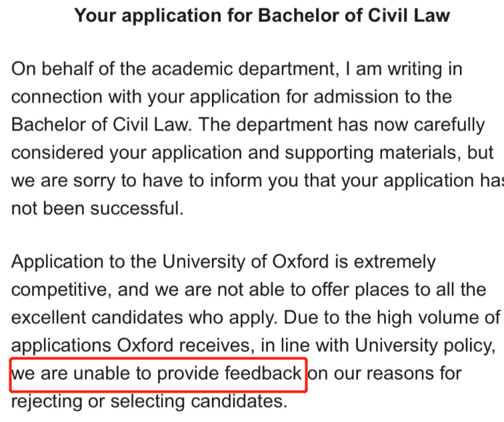Click "applications Oxford receives"
Screen dimensions: 504x422
[x=130, y=346]
